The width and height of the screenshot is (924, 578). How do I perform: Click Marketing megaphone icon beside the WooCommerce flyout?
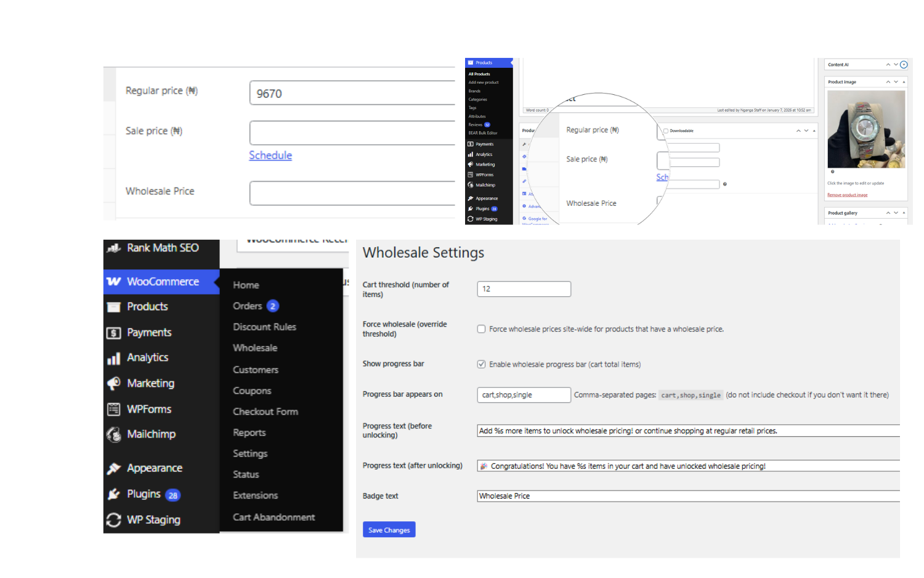113,383
